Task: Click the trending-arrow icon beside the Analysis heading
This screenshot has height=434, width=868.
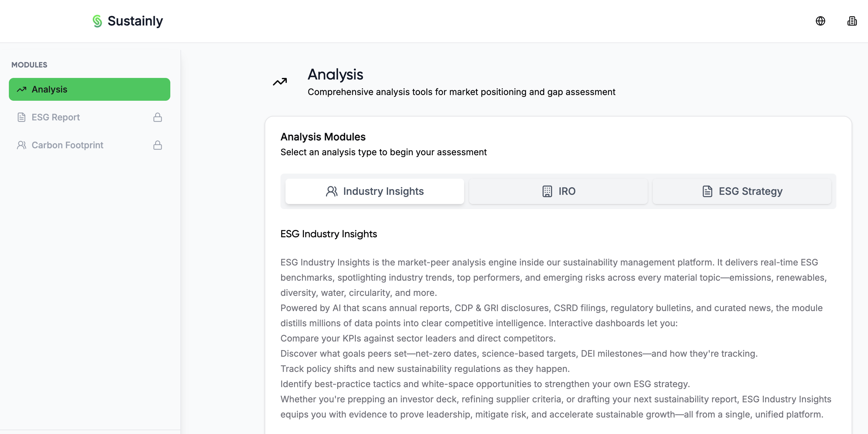Action: pyautogui.click(x=280, y=81)
